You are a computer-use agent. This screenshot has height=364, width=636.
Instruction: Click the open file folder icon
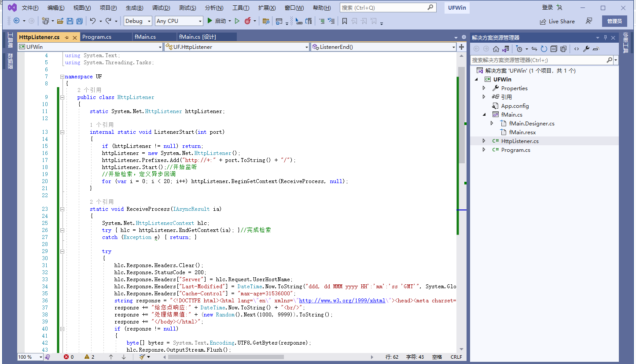pos(60,21)
